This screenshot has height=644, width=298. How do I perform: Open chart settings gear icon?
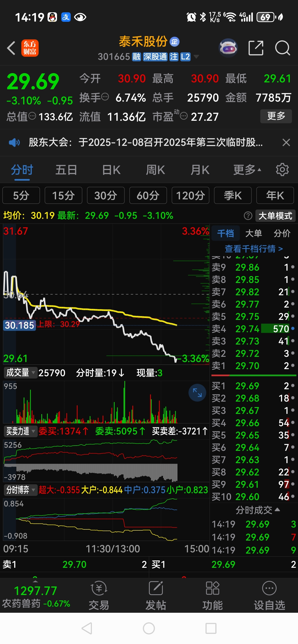click(x=282, y=170)
